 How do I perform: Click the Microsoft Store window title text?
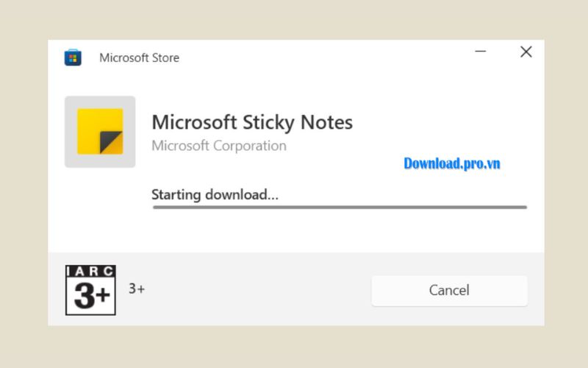(x=139, y=57)
